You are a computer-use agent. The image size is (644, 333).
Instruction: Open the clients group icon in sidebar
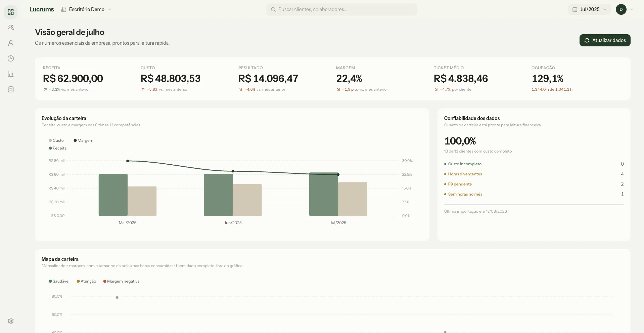coord(11,28)
